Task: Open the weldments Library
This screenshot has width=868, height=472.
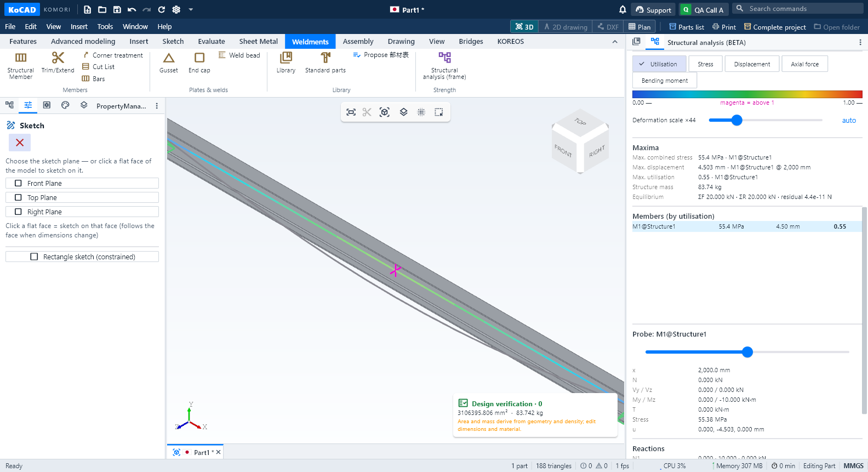Action: tap(286, 62)
